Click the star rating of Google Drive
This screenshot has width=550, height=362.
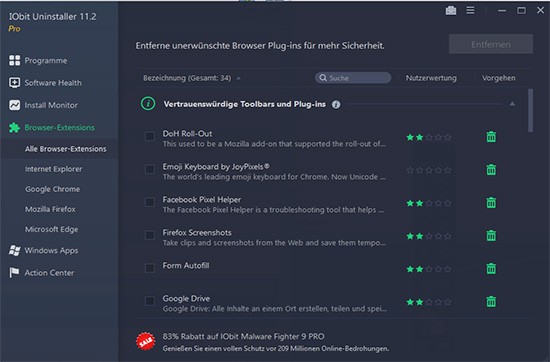pyautogui.click(x=429, y=302)
